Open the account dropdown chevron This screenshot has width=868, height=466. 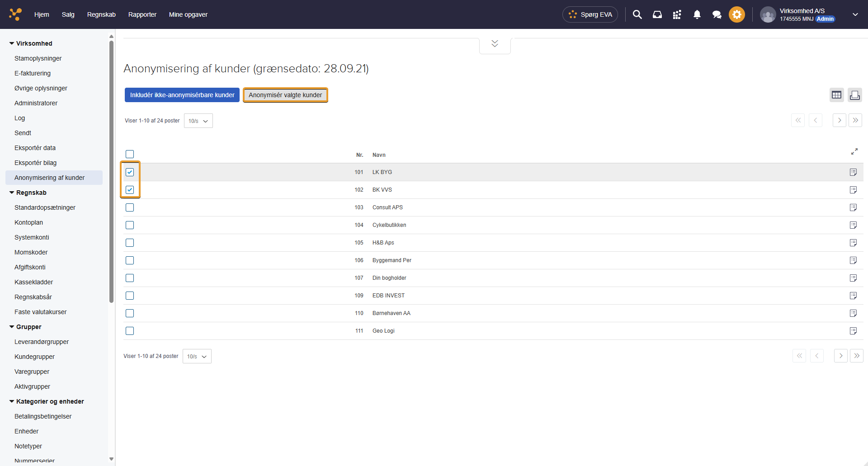(x=855, y=14)
